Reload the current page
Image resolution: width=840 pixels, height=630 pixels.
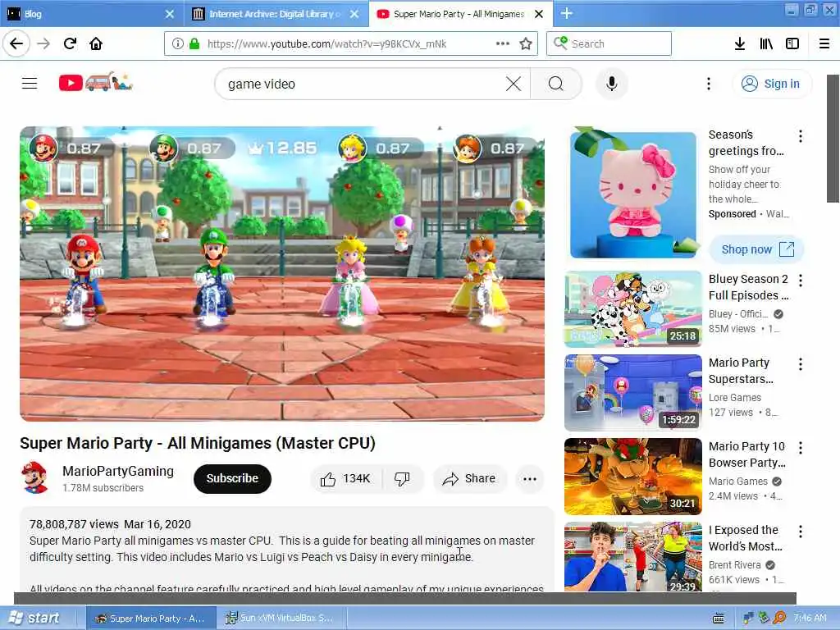pyautogui.click(x=70, y=43)
